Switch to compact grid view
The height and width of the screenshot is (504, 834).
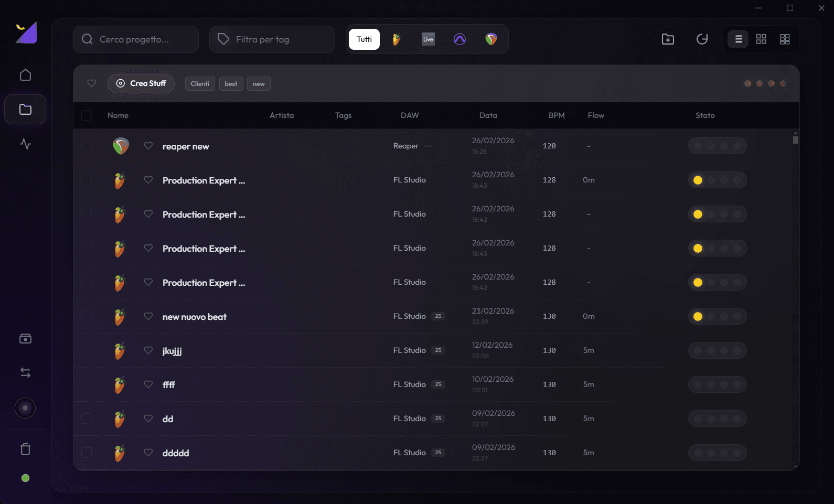785,39
